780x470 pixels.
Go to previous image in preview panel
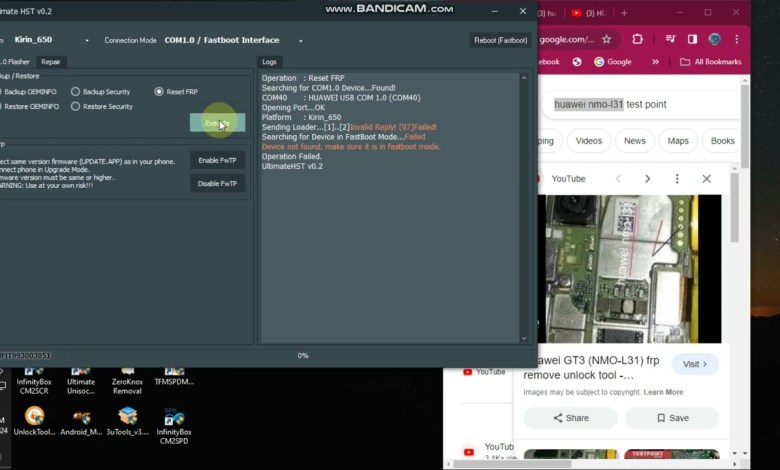618,179
